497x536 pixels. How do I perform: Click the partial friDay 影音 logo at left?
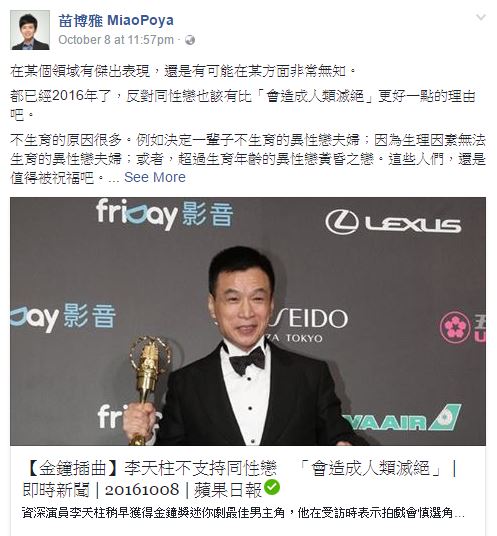tap(63, 318)
